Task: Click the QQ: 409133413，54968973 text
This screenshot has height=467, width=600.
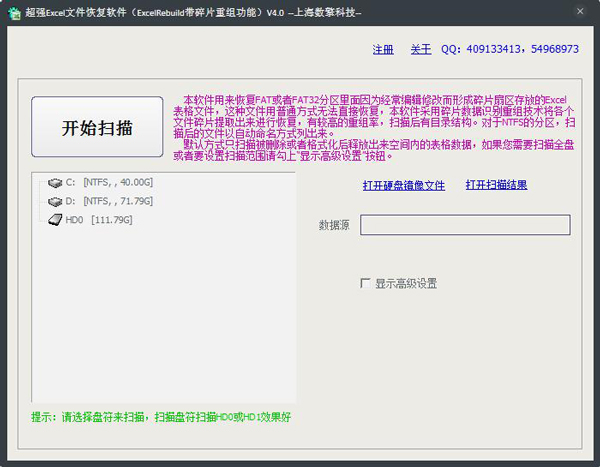Action: point(510,49)
